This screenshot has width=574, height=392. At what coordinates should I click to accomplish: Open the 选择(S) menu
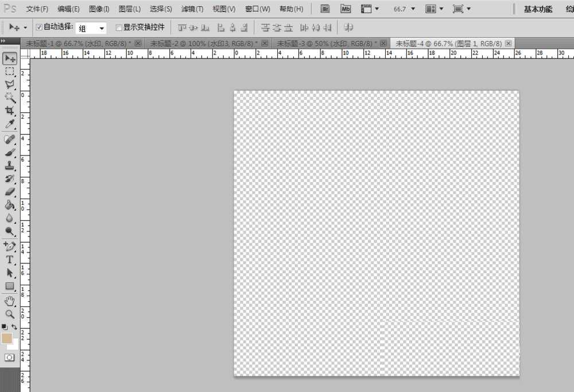[161, 9]
